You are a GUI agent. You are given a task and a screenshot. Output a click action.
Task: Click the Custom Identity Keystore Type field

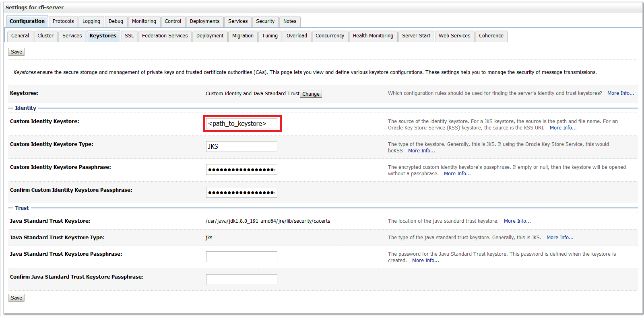click(x=242, y=146)
